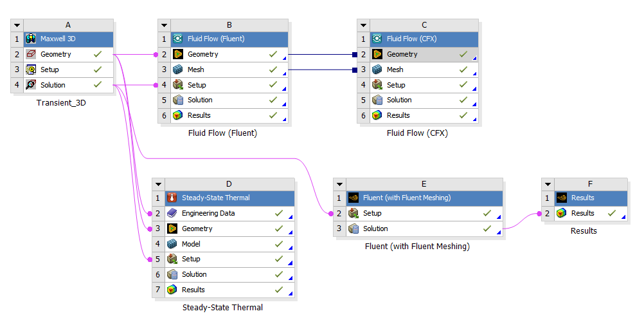Open system C dropdown arrow menu

[x=364, y=25]
